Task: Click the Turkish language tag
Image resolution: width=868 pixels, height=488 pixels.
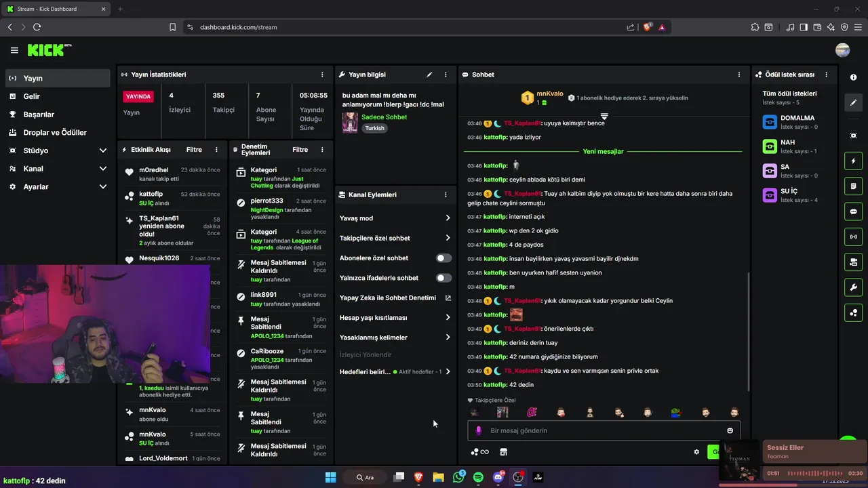Action: 374,128
